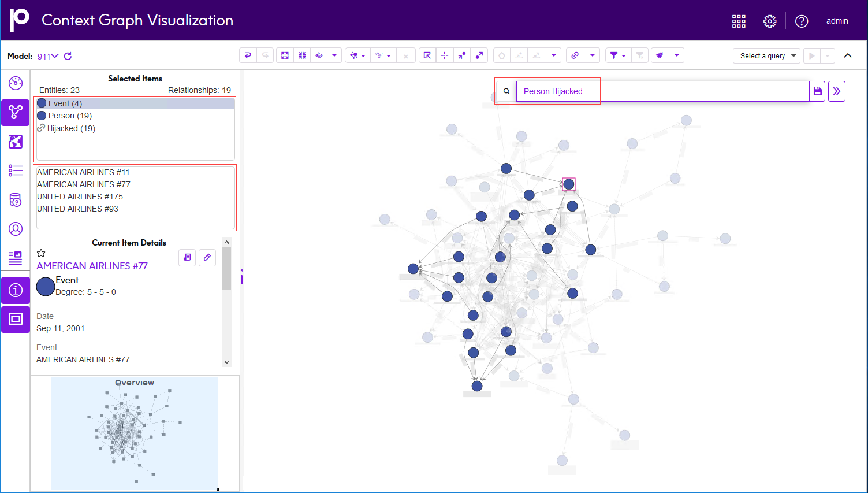Select 'UNITED AIRLINES #93' list entry
Image resolution: width=868 pixels, height=493 pixels.
(x=77, y=209)
